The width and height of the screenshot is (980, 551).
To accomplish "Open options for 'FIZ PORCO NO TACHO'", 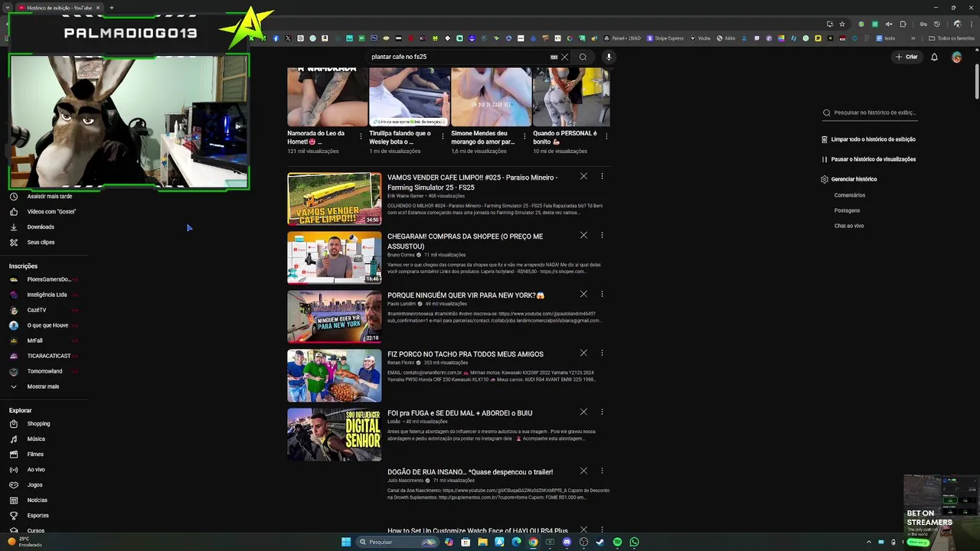I will click(602, 353).
